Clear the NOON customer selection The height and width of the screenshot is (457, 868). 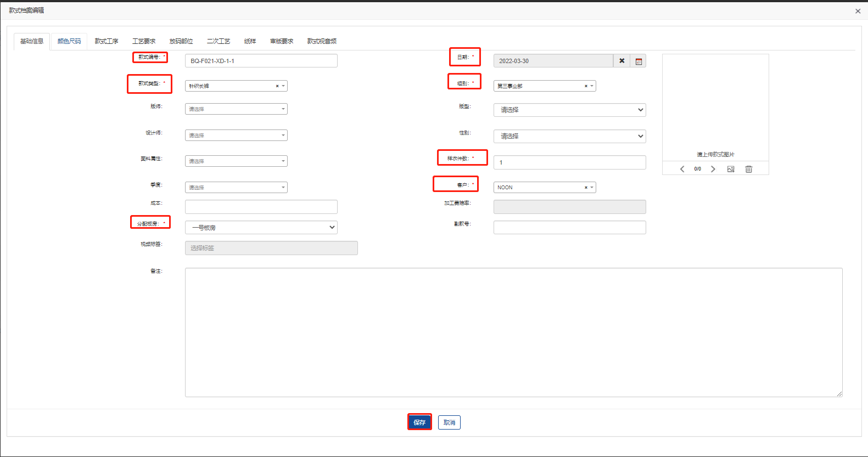click(586, 188)
